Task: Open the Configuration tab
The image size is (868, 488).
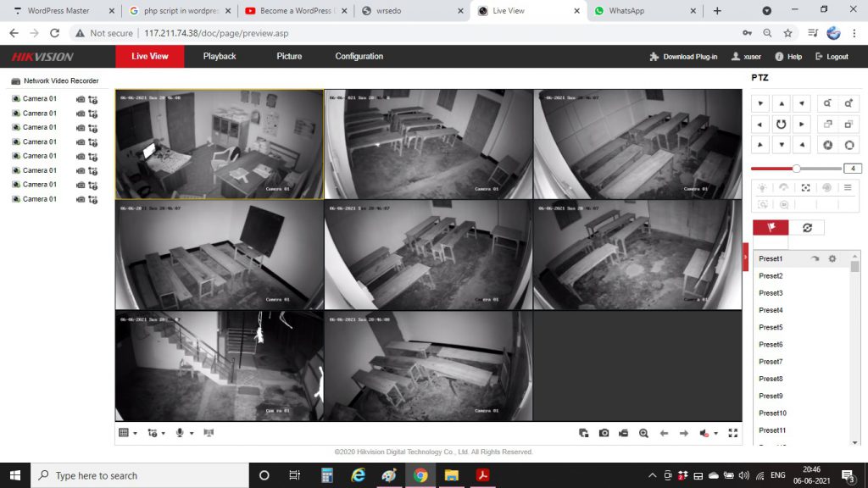Action: point(359,57)
